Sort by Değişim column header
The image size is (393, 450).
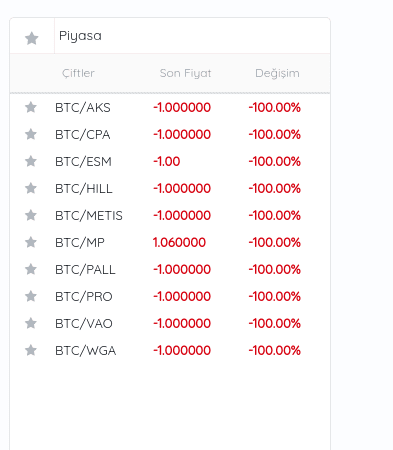point(277,73)
